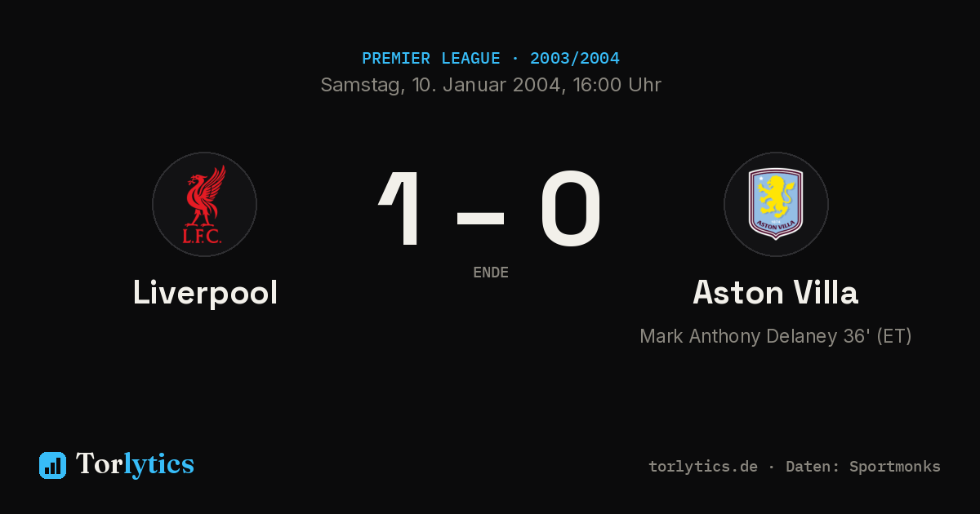This screenshot has height=514, width=980.
Task: Click the (ET) marker beside Delaney
Action: 894,336
